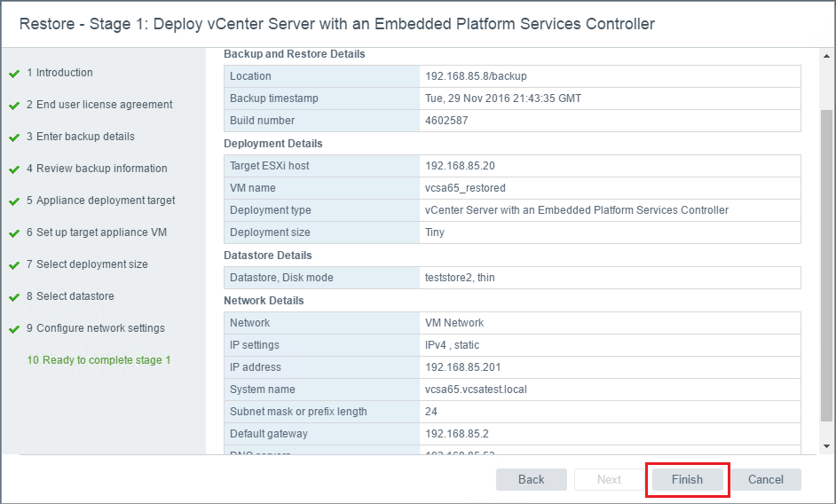Open step 9 Configure network settings
Image resolution: width=836 pixels, height=504 pixels.
click(x=96, y=328)
